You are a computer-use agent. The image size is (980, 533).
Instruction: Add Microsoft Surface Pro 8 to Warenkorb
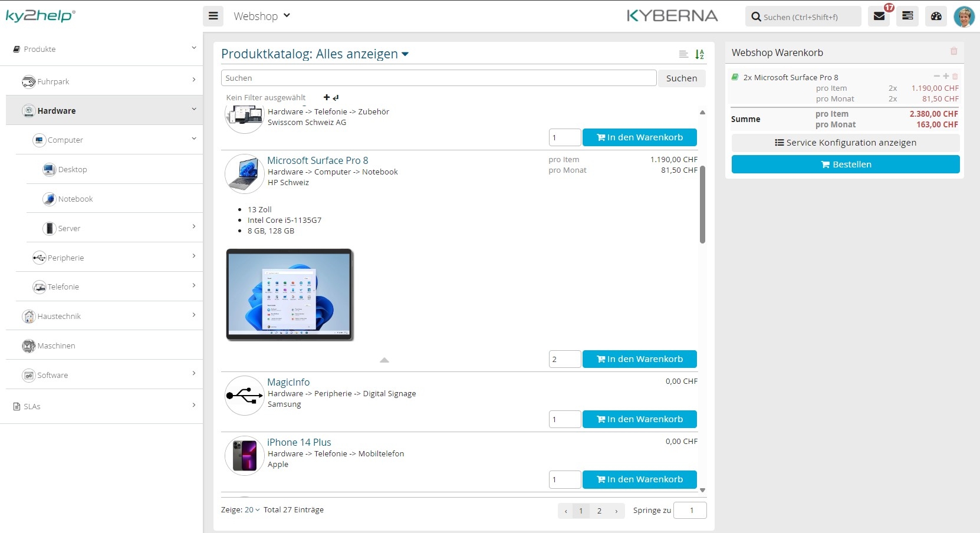(640, 359)
